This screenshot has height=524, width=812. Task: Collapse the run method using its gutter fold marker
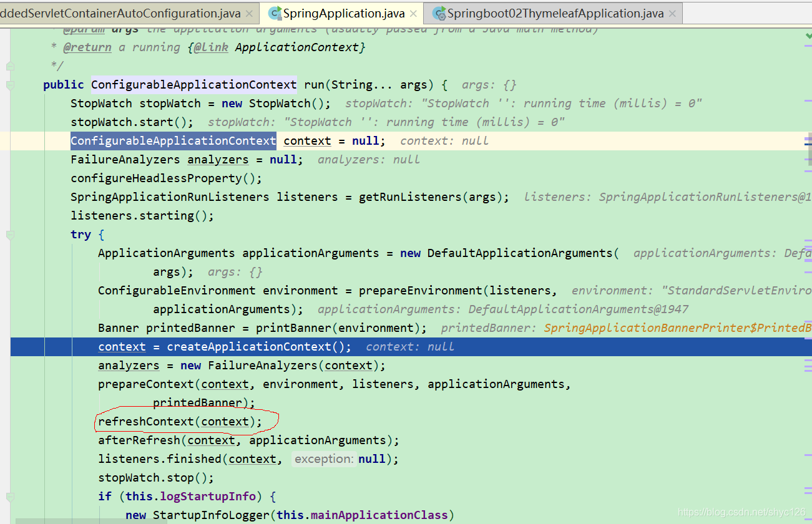pyautogui.click(x=9, y=84)
